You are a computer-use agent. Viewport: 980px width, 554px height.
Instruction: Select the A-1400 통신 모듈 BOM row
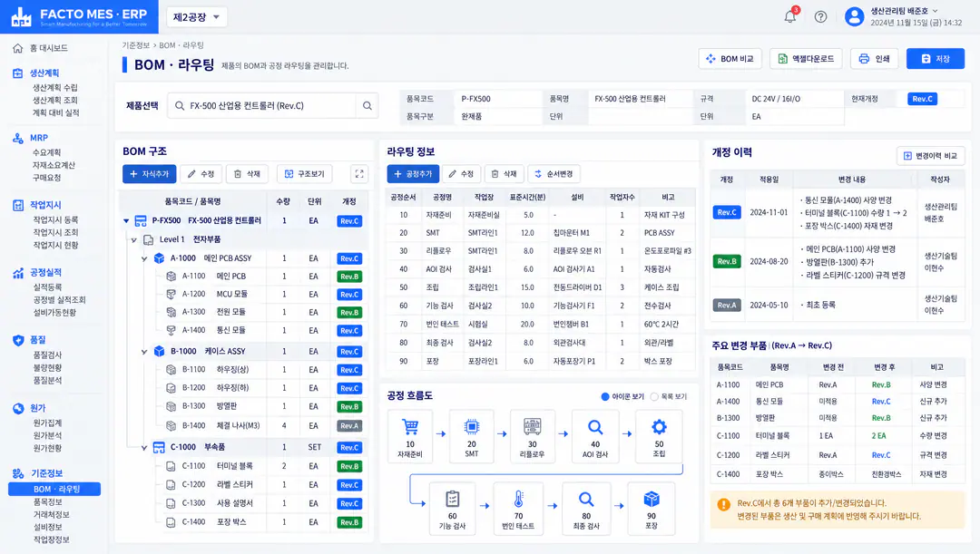[x=244, y=330]
